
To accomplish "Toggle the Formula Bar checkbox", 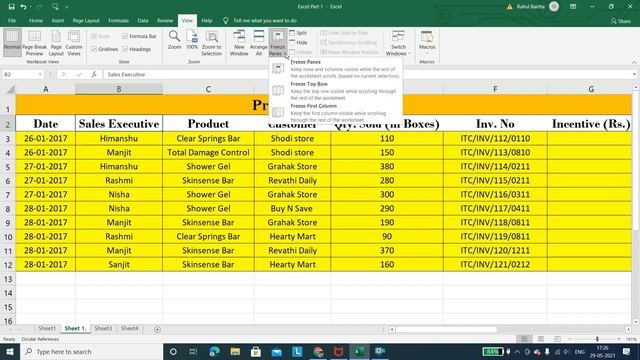I will pyautogui.click(x=139, y=36).
